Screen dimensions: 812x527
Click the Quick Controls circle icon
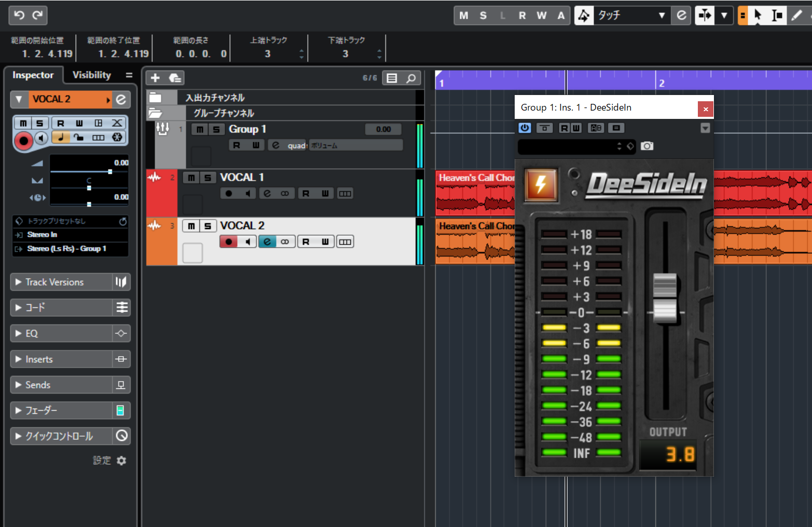point(121,436)
